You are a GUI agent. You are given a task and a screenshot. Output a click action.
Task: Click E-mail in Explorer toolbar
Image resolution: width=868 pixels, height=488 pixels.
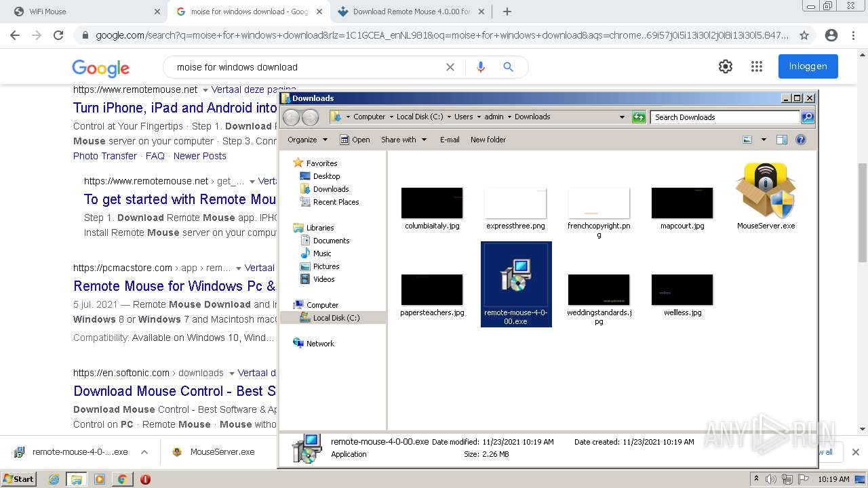point(450,140)
